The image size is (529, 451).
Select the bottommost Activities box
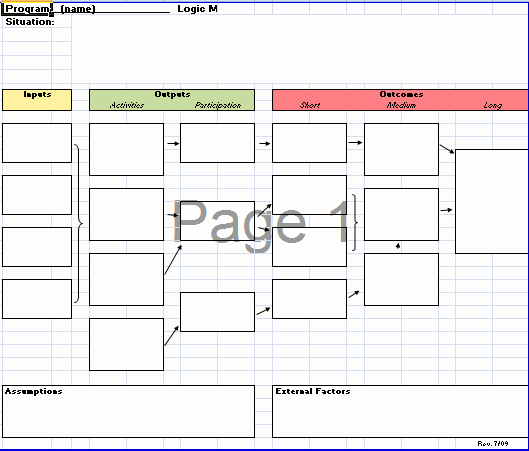127,344
